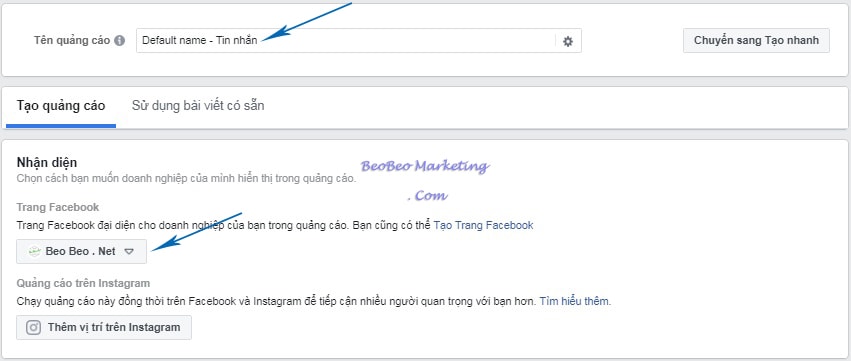Click the Instagram logo icon on button

coord(34,327)
